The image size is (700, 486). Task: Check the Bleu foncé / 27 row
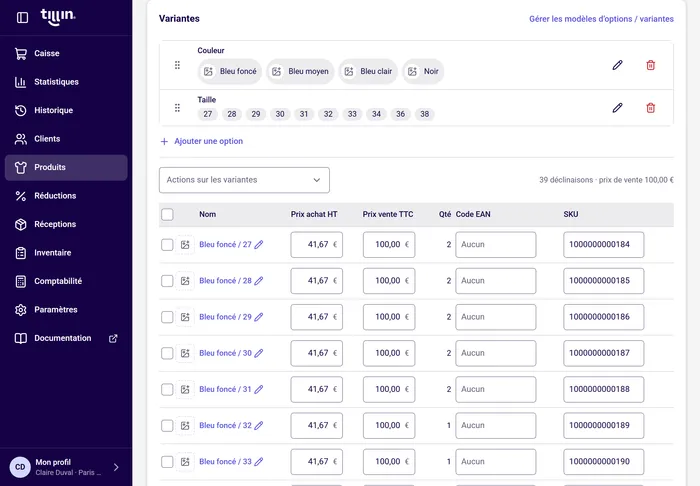pyautogui.click(x=167, y=245)
